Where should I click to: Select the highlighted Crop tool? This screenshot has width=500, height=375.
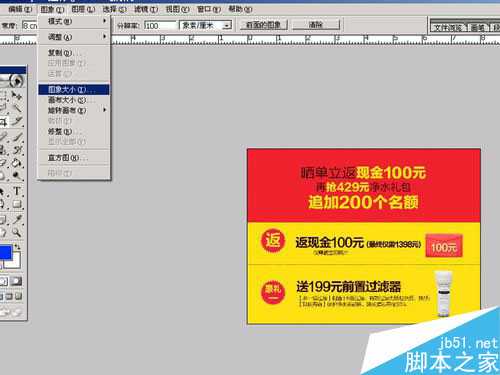click(3, 121)
